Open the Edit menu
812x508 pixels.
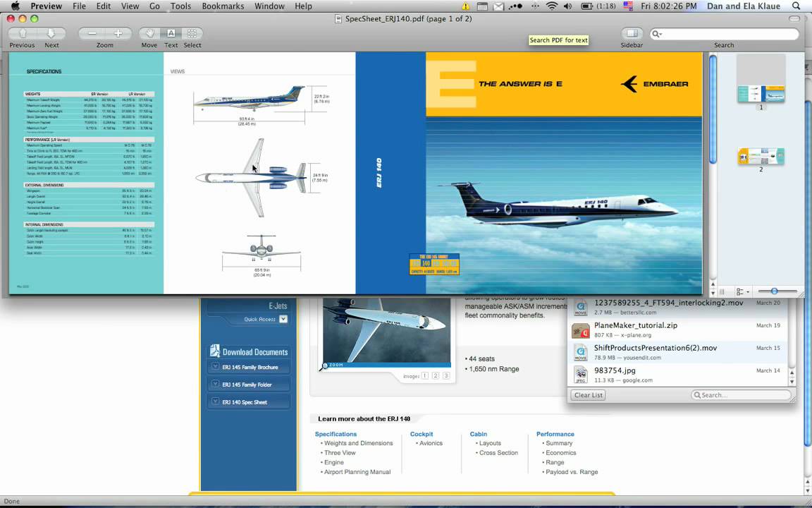(x=104, y=6)
